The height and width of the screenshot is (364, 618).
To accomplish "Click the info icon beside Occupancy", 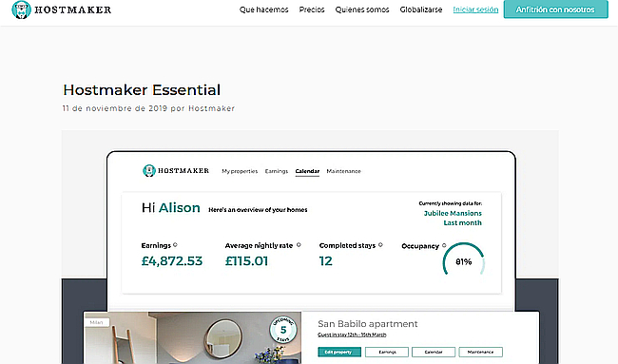I will (x=444, y=245).
